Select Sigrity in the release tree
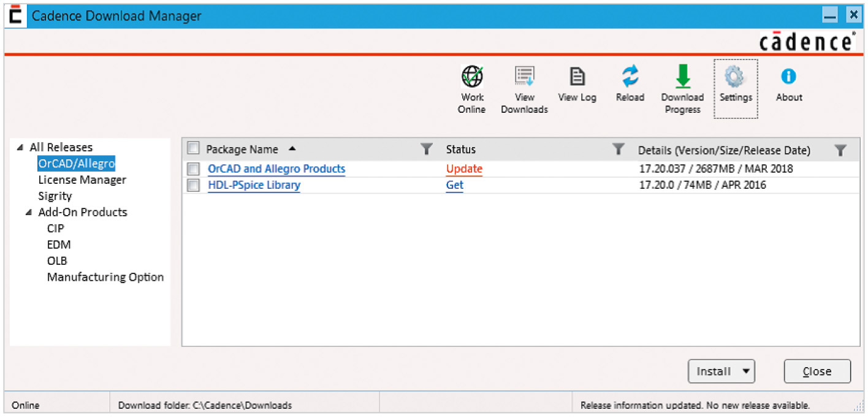The height and width of the screenshot is (418, 868). tap(55, 196)
